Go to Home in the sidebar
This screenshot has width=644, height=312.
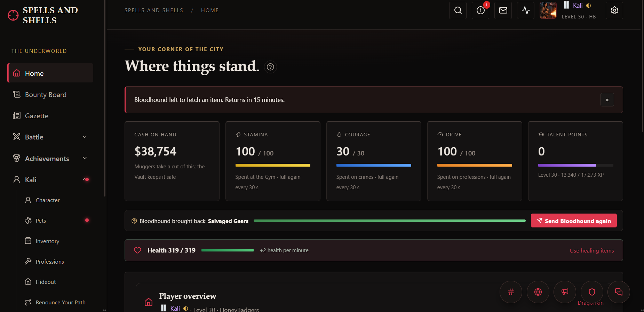point(50,73)
